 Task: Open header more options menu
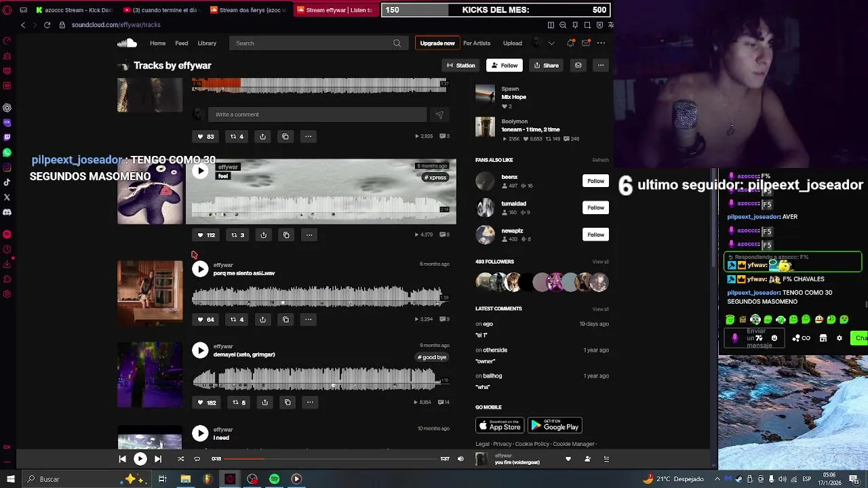click(601, 43)
